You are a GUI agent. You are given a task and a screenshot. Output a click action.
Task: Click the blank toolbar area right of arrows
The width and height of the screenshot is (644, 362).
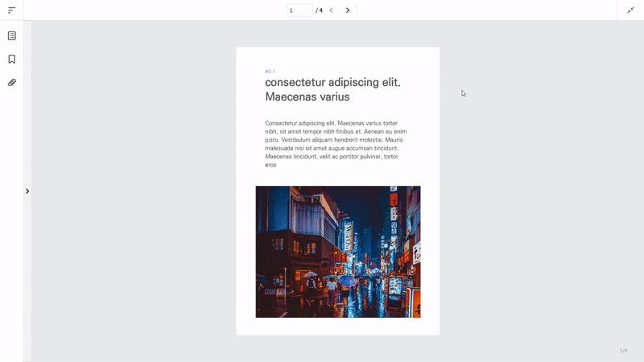[x=483, y=10]
